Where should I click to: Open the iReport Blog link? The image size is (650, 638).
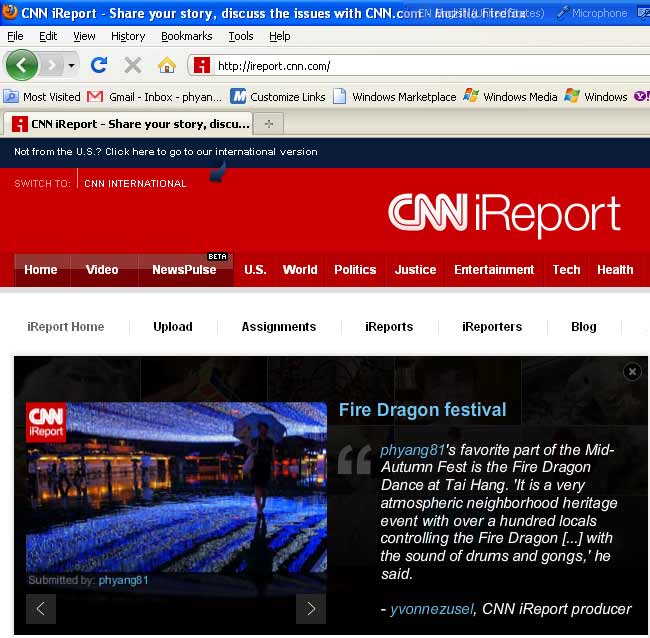(x=584, y=327)
